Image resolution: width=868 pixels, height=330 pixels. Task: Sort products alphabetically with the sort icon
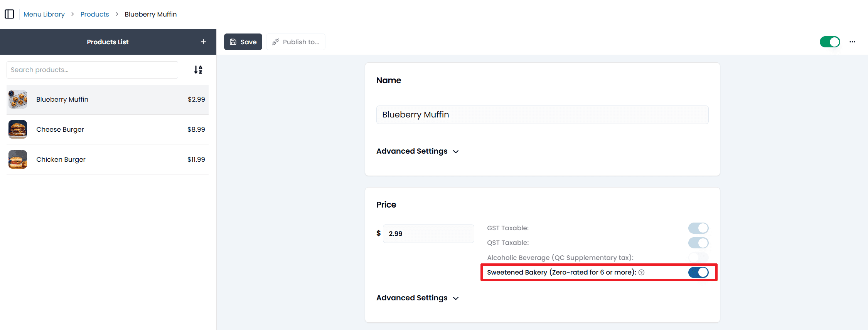click(198, 70)
